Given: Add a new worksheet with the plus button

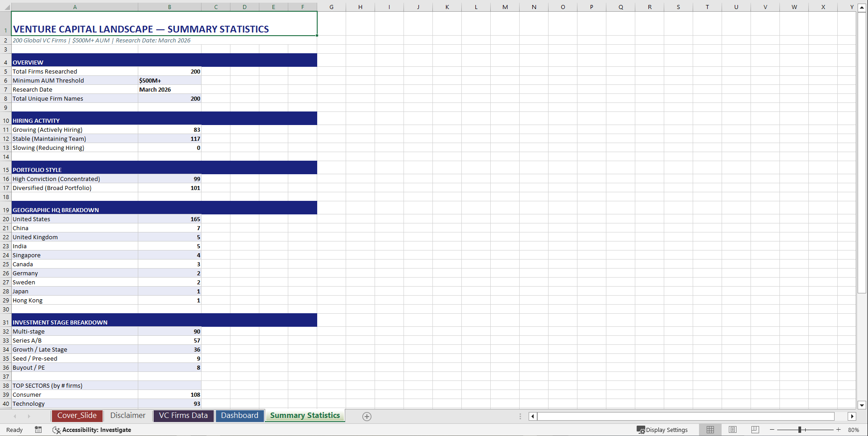Looking at the screenshot, I should tap(366, 416).
